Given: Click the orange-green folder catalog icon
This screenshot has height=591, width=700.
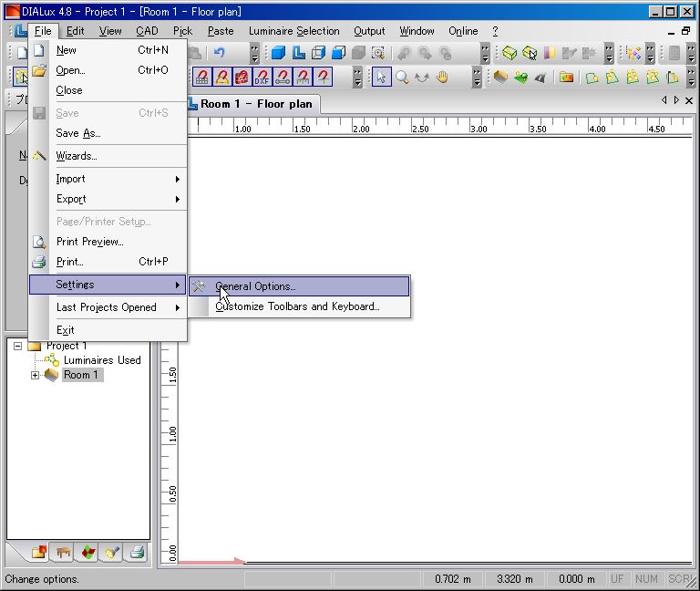Looking at the screenshot, I should pyautogui.click(x=566, y=78).
